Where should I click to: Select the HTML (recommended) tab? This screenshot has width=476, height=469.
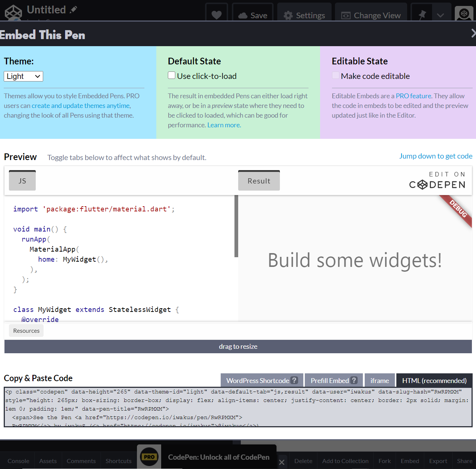(x=434, y=380)
